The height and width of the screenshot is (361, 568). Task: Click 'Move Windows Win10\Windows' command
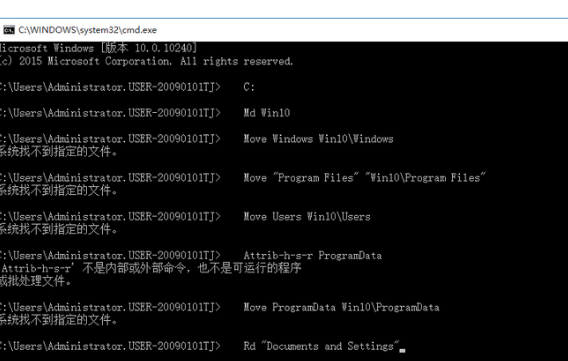(318, 139)
